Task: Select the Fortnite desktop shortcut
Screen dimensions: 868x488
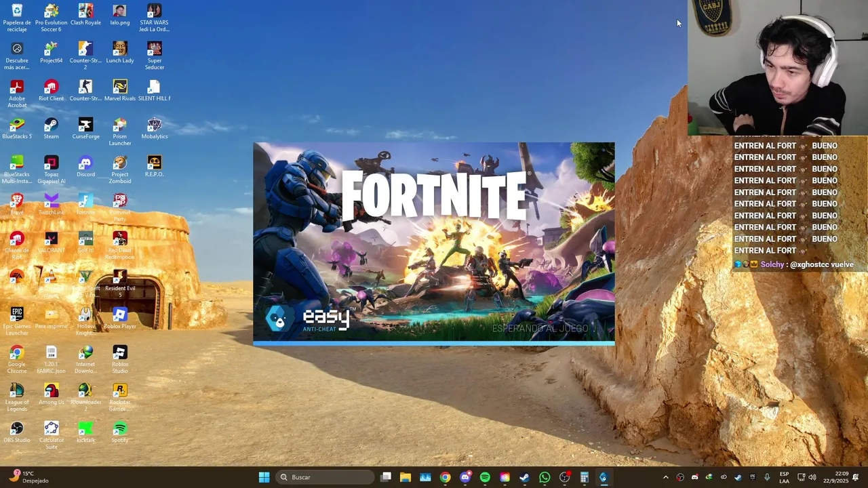Action: 85,205
